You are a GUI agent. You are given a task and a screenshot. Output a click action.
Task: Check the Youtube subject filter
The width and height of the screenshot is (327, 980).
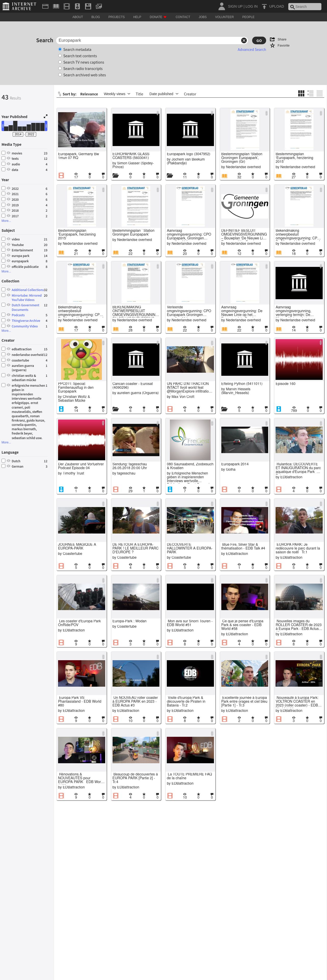3,245
